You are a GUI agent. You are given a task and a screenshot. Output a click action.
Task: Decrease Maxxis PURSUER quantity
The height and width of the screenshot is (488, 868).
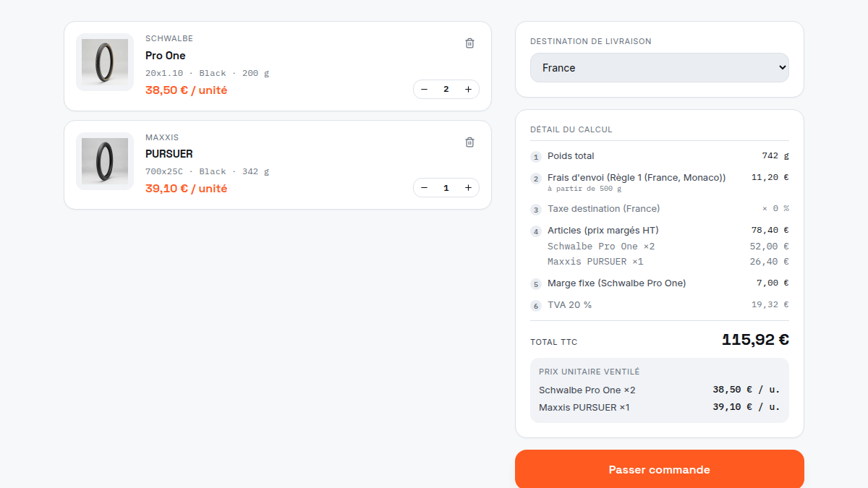click(425, 188)
